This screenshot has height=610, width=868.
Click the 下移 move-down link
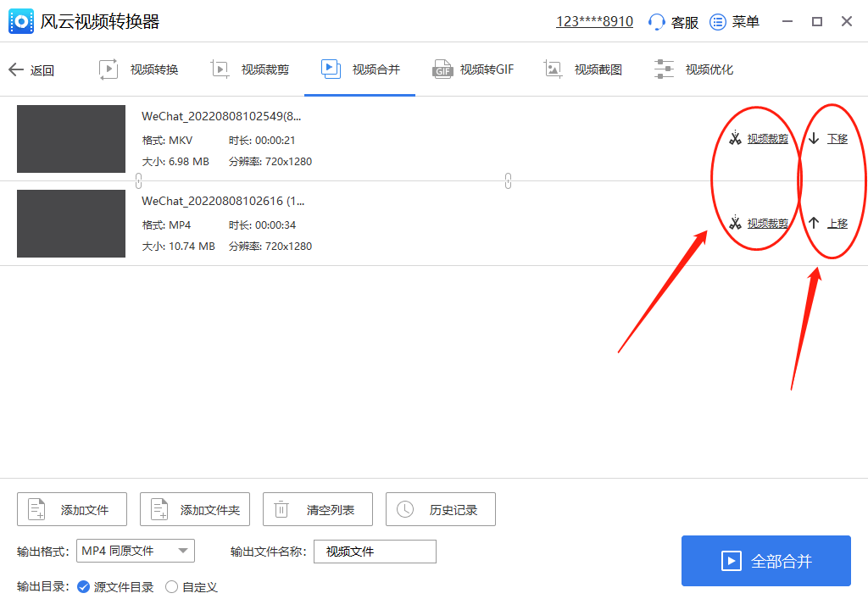[x=837, y=138]
